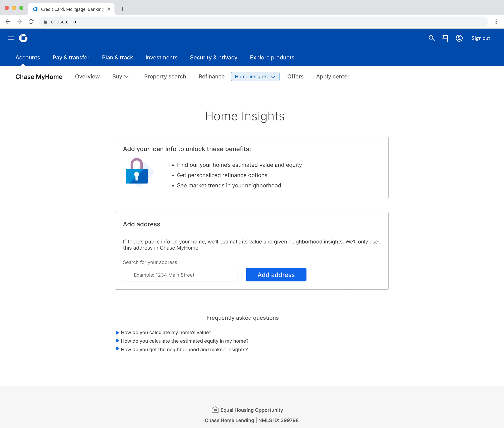The image size is (504, 428).
Task: Click the Equal Housing Opportunity house icon
Action: click(x=215, y=410)
